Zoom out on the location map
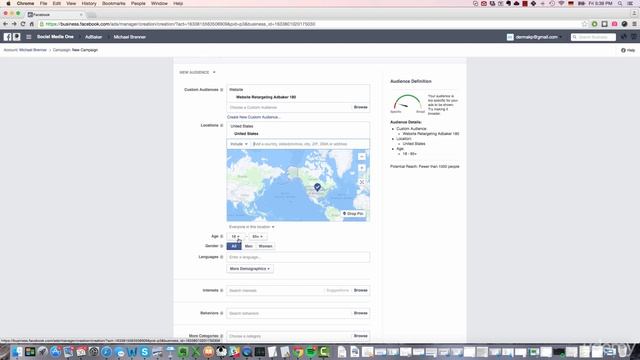Image resolution: width=640 pixels, height=360 pixels. pos(362,157)
